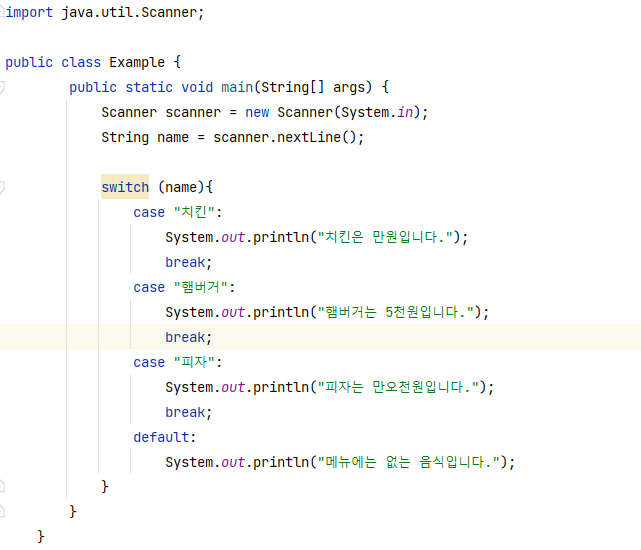
Task: Collapse the fold marker beside the switch statement
Action: coord(2,187)
